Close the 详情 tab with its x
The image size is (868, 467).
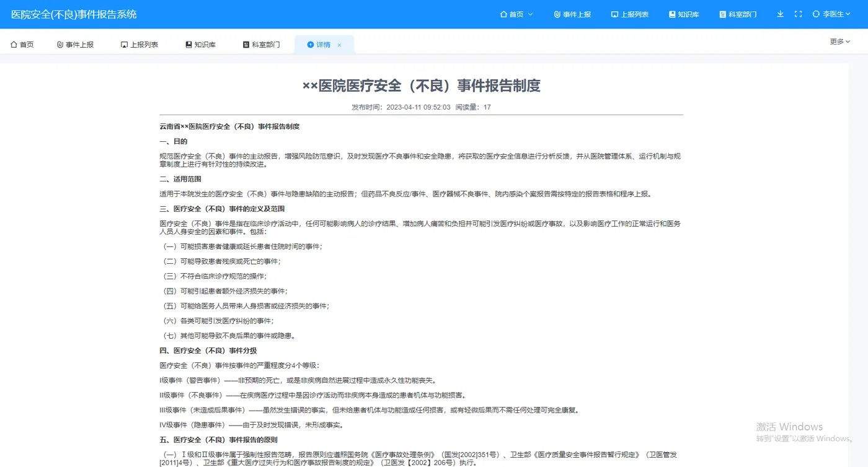pos(339,45)
